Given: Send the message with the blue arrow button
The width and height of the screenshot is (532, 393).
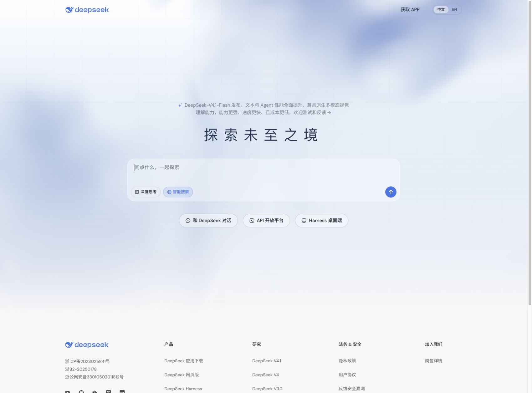Looking at the screenshot, I should click(x=391, y=192).
